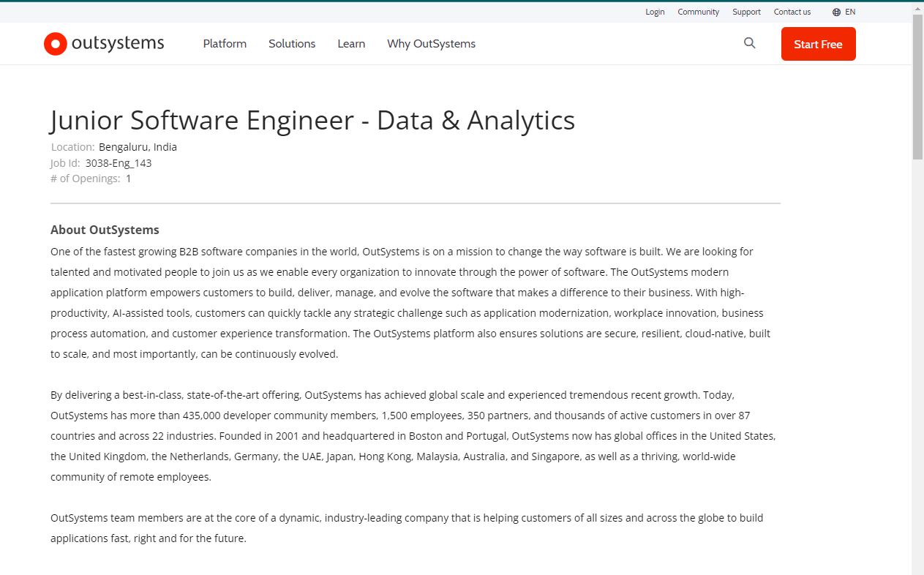Click the OutSystems red circle logo
Screen dimensions: 924x575
pyautogui.click(x=56, y=44)
